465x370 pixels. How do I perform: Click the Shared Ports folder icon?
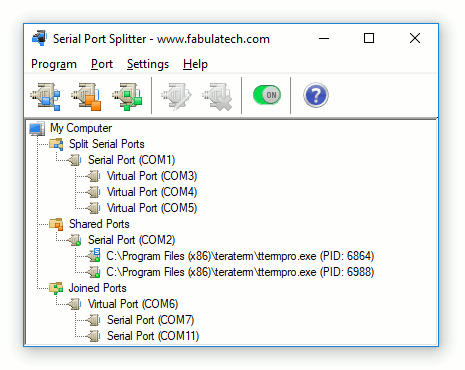[x=56, y=224]
